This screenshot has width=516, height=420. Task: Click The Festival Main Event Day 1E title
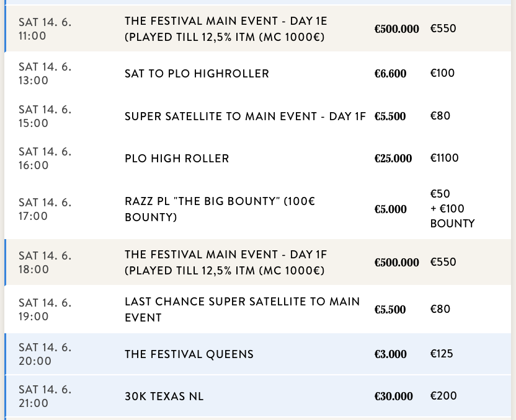pos(226,29)
